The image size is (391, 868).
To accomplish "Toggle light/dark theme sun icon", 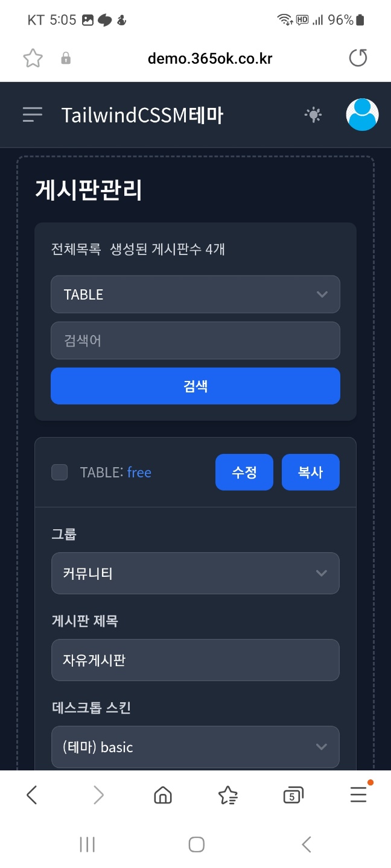I will click(313, 115).
